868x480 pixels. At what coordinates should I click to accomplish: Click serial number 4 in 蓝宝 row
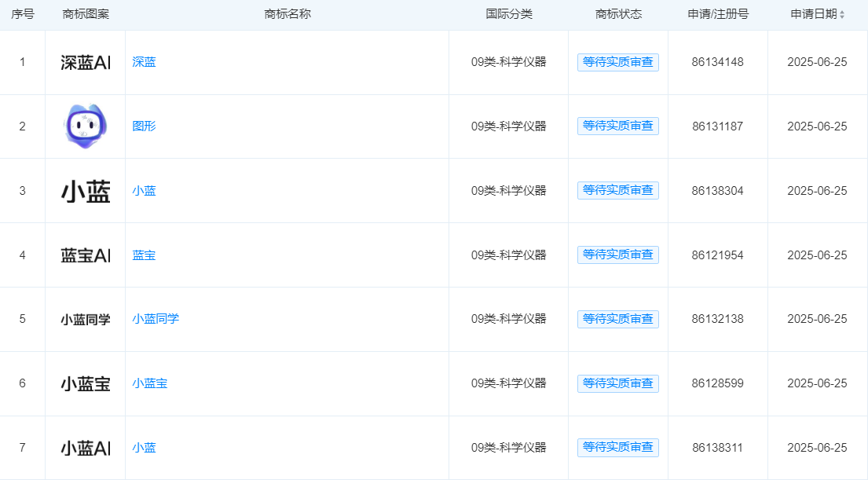(x=22, y=255)
